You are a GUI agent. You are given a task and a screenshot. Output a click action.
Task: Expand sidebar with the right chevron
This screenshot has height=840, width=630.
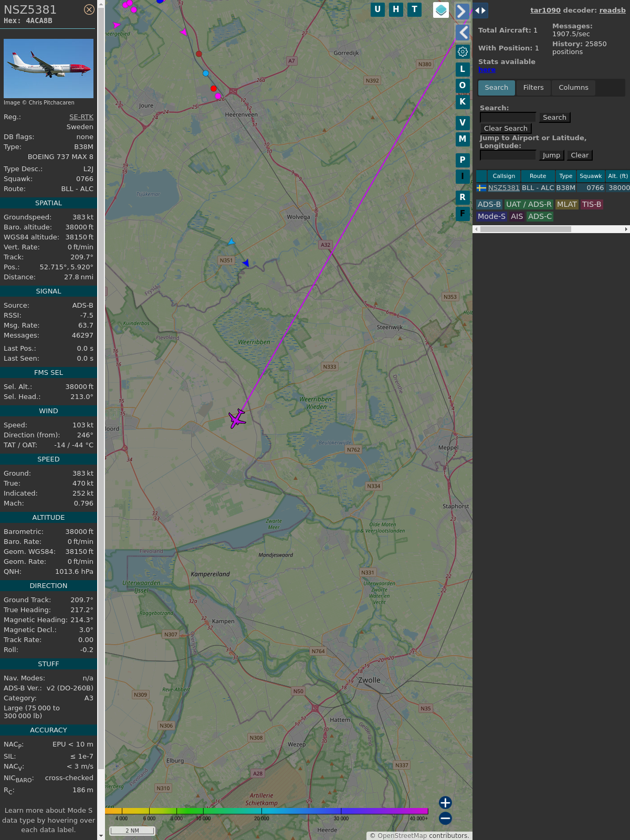click(x=461, y=11)
